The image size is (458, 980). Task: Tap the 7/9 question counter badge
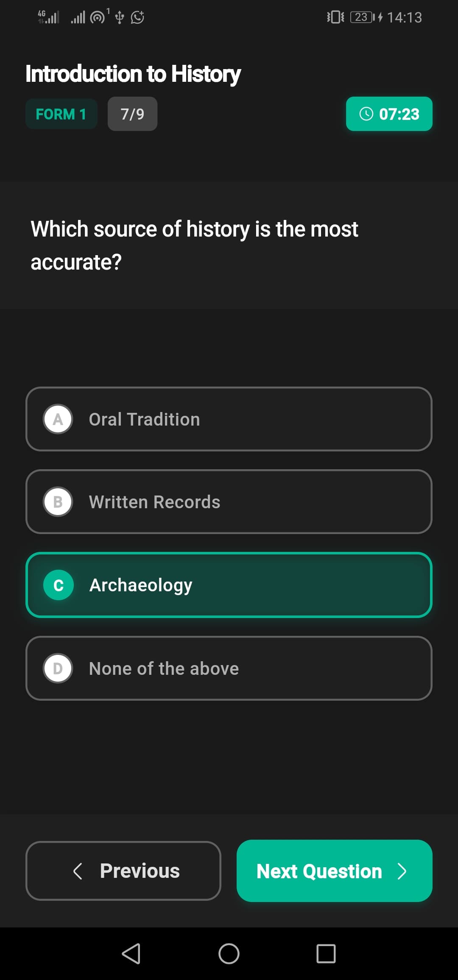[x=132, y=114]
